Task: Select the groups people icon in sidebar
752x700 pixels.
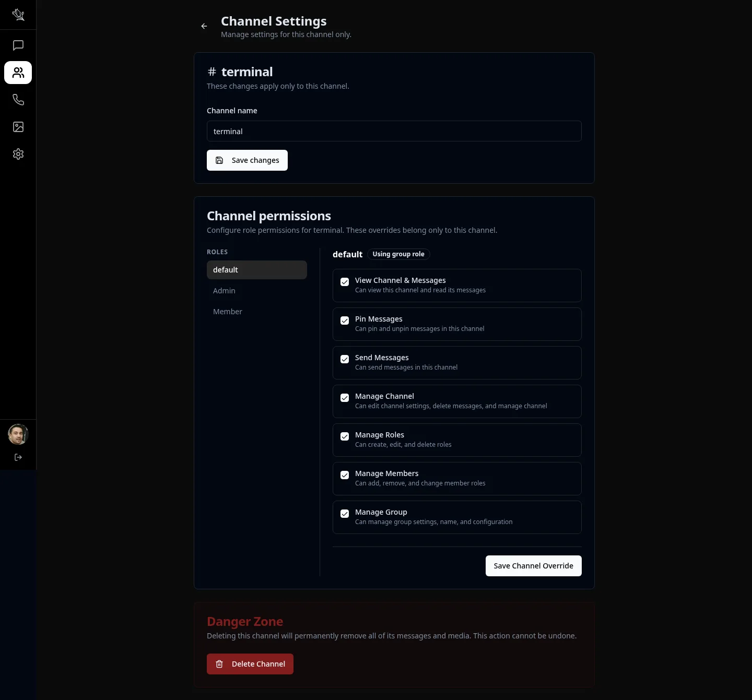Action: (18, 73)
